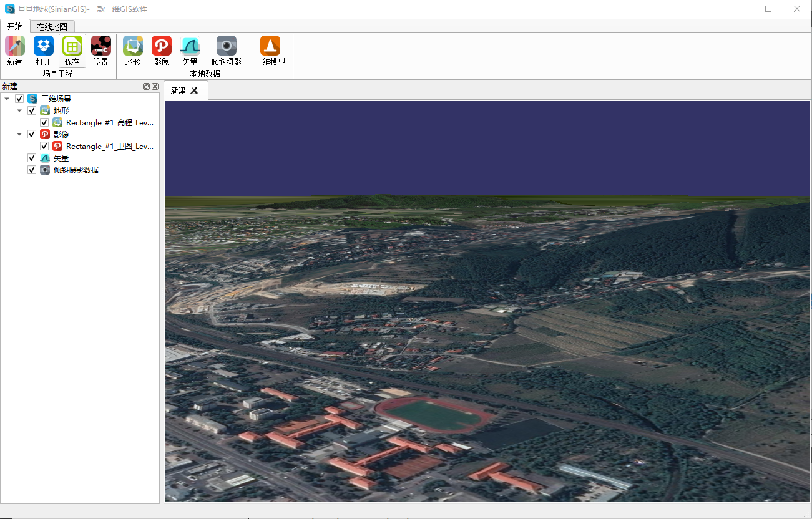Viewport: 812px width, 519px height.
Task: Click the 地形 folder icon in tree
Action: (x=45, y=110)
